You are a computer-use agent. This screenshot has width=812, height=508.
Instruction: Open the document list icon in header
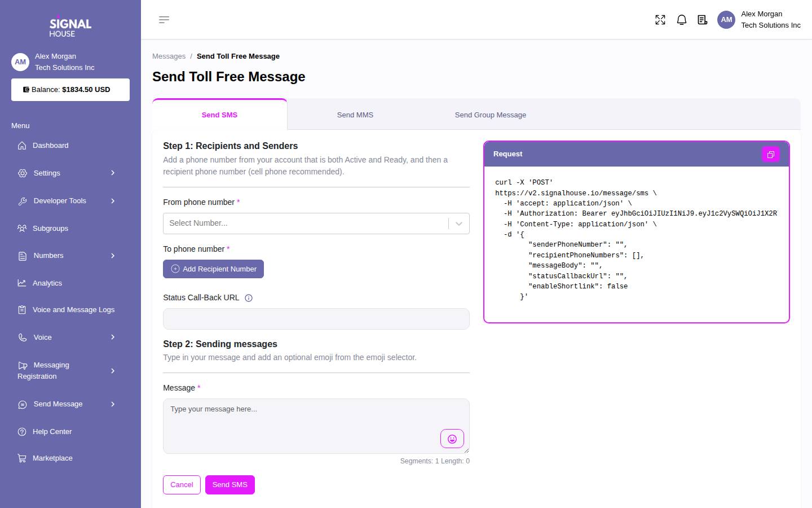tap(703, 20)
